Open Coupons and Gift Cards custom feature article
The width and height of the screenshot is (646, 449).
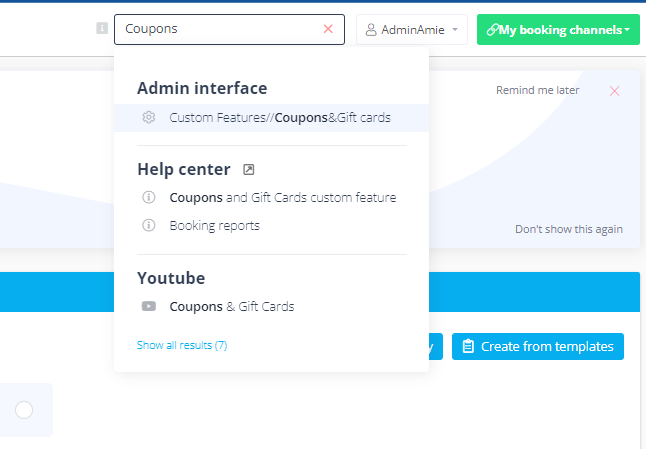pos(283,198)
